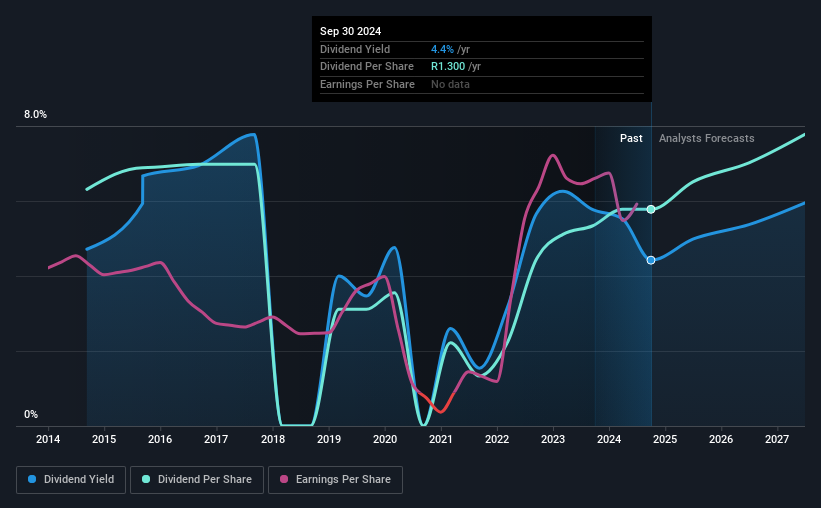Click the 'Dividend Per Share' tooltip row label
Image resolution: width=821 pixels, height=508 pixels.
coord(367,67)
